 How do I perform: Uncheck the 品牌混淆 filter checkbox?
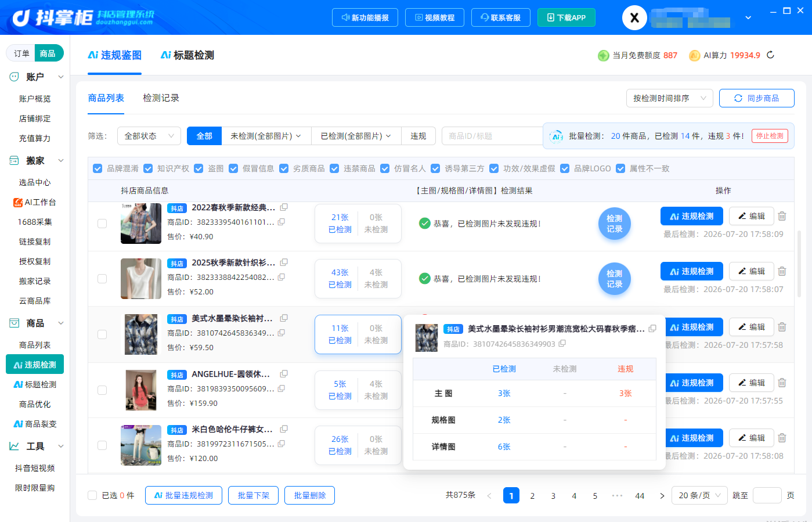pyautogui.click(x=98, y=168)
